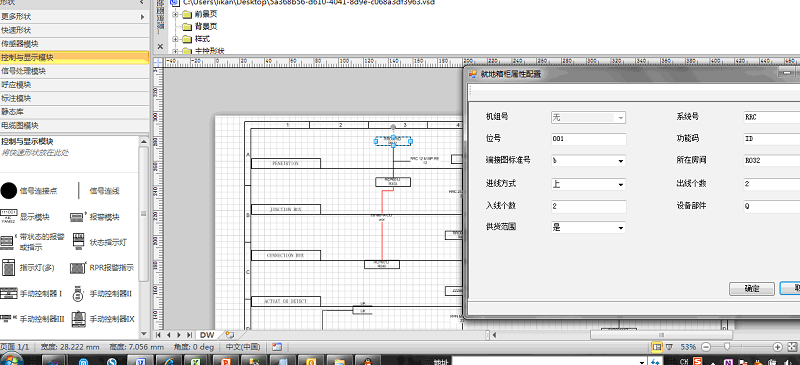Click the stencil pane vertical scrollbar
The height and width of the screenshot is (365, 800).
pos(144,214)
